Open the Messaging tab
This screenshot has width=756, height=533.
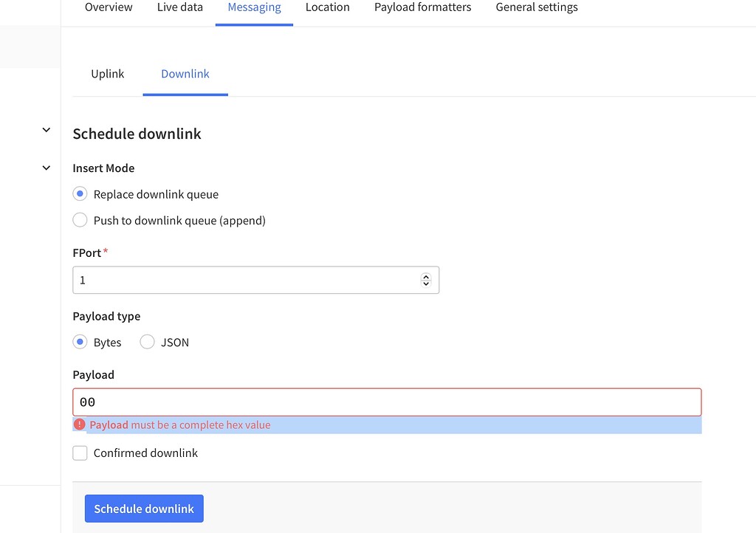click(254, 7)
